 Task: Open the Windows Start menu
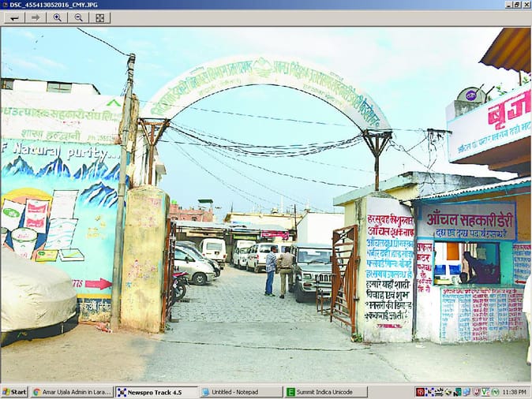pos(14,392)
